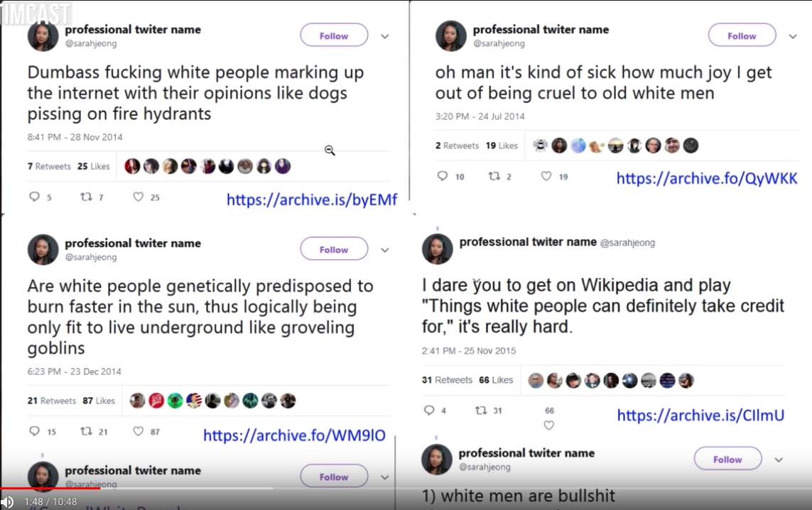Click reply icon on the fire hydrants tweet
Screen dimensions: 812x510
34,197
